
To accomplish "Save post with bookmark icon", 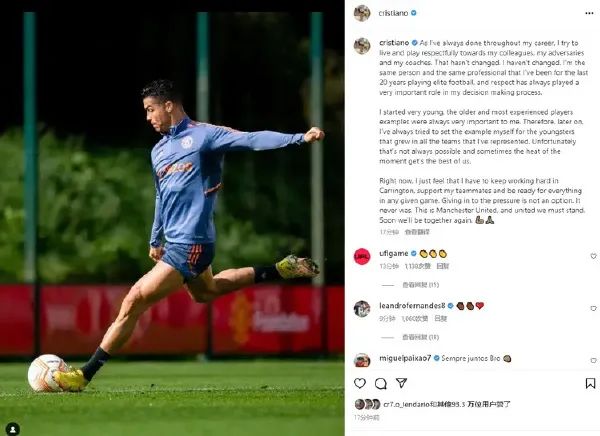I will tap(590, 383).
